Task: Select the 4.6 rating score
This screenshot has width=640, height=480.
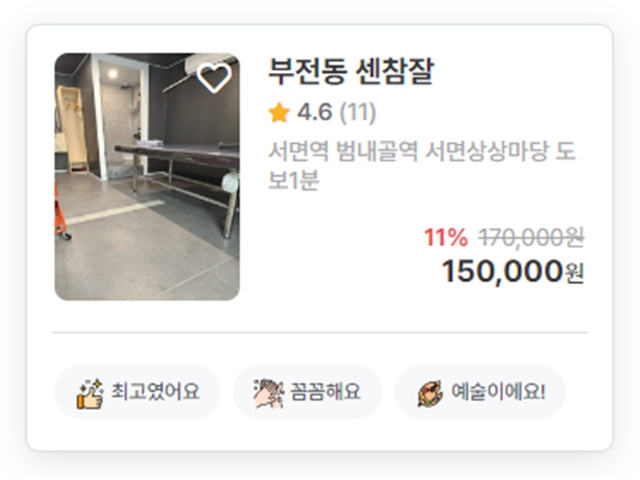Action: point(315,112)
